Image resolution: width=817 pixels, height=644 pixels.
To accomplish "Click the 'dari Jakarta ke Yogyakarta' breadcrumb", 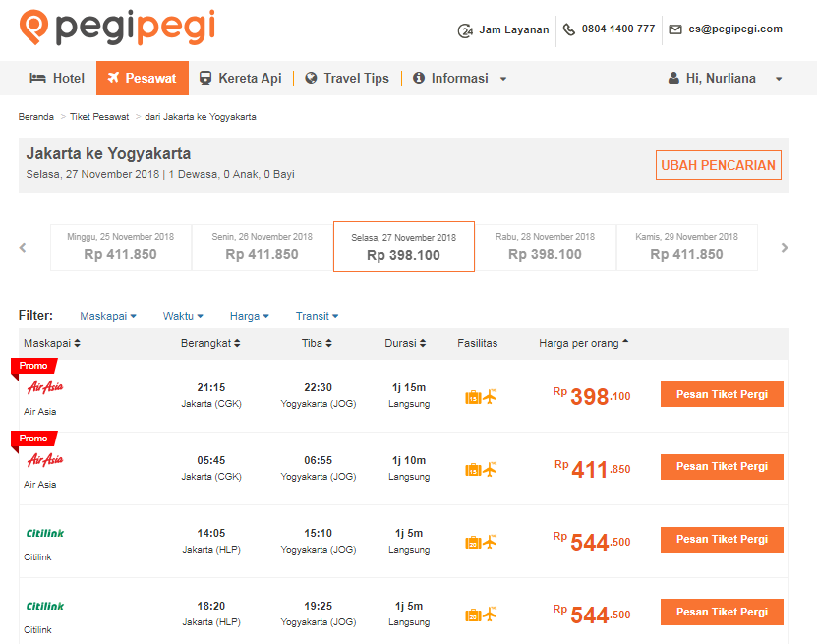I will click(201, 117).
